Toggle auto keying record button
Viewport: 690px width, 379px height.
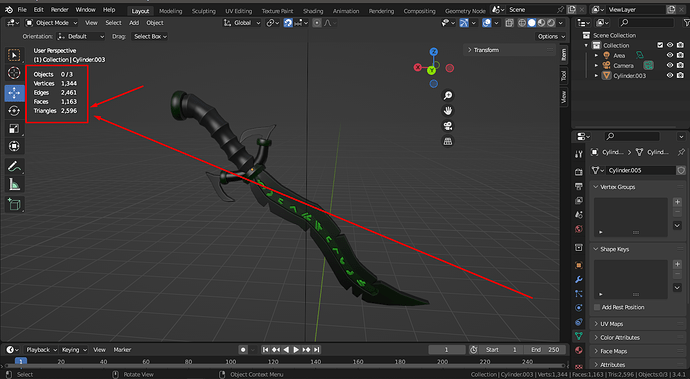pyautogui.click(x=243, y=350)
